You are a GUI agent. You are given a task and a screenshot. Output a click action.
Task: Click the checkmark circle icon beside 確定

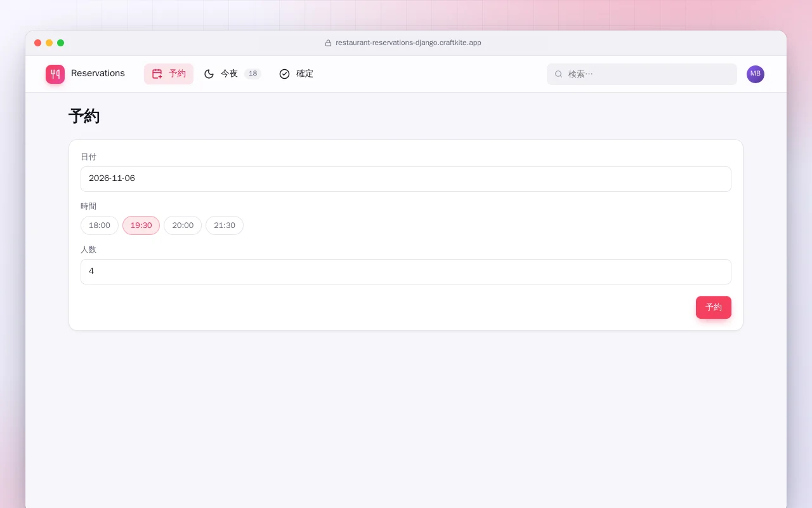284,74
